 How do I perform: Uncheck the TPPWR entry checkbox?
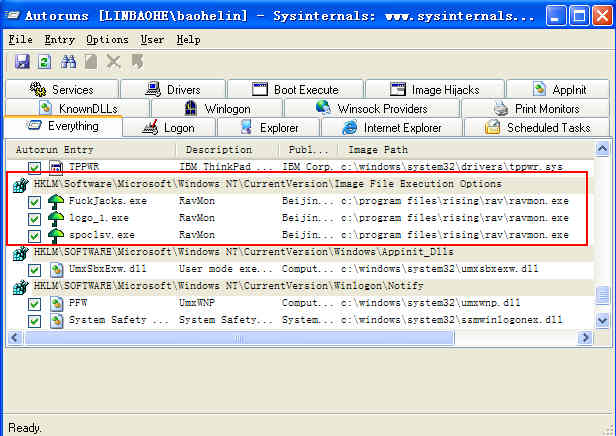[x=35, y=168]
